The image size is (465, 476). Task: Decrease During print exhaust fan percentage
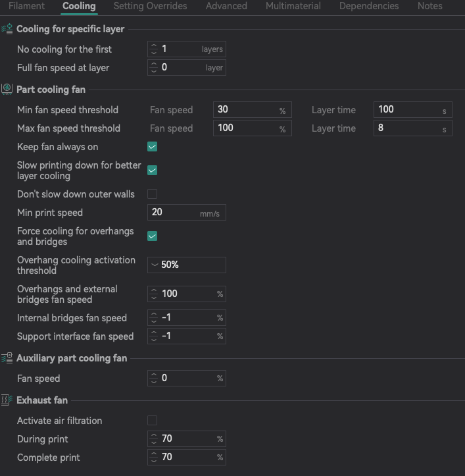pos(154,442)
